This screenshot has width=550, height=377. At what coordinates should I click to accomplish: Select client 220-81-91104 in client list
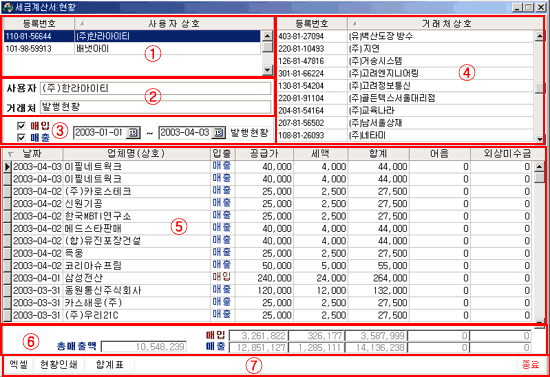(x=405, y=98)
